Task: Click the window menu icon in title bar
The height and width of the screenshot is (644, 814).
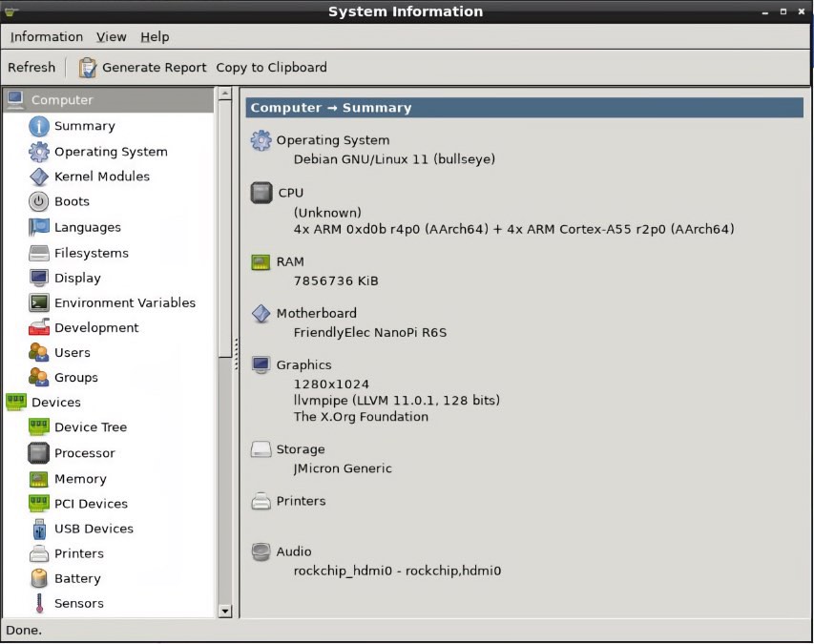Action: [10, 11]
